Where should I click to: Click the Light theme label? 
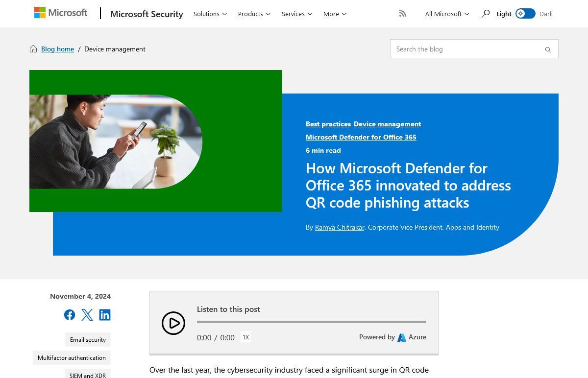click(504, 14)
